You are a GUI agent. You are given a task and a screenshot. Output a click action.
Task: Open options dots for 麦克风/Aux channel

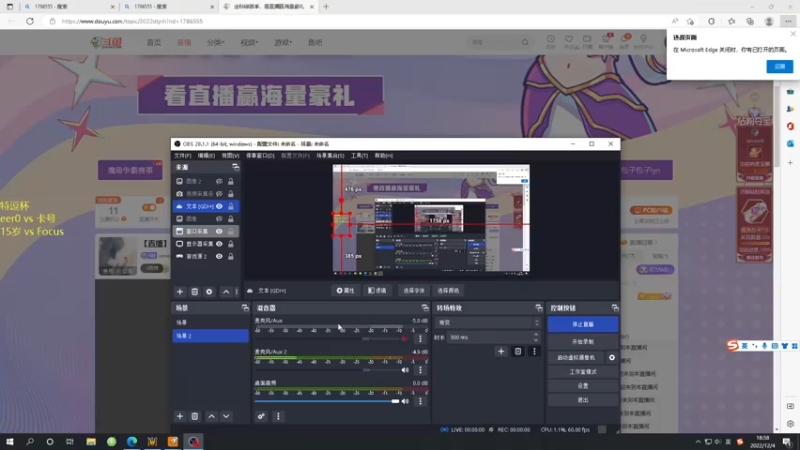[x=420, y=339]
